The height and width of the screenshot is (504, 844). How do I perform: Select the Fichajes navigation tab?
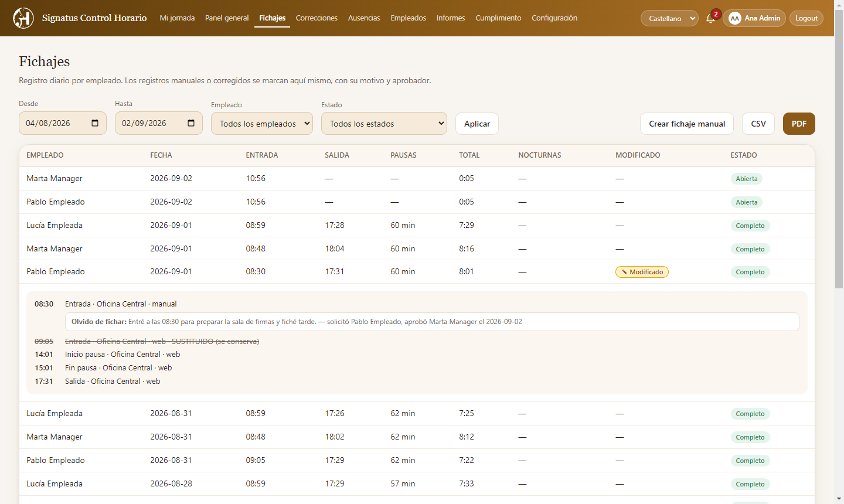tap(273, 18)
